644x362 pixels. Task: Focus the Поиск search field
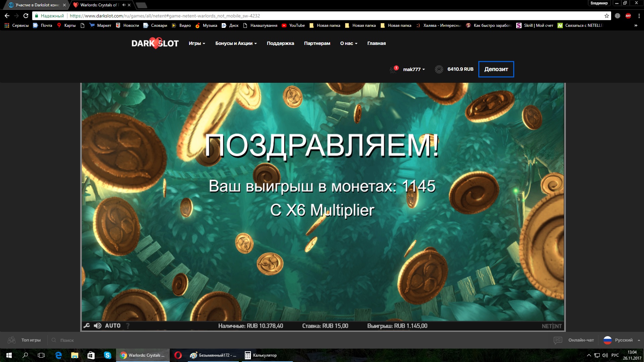[x=67, y=340]
